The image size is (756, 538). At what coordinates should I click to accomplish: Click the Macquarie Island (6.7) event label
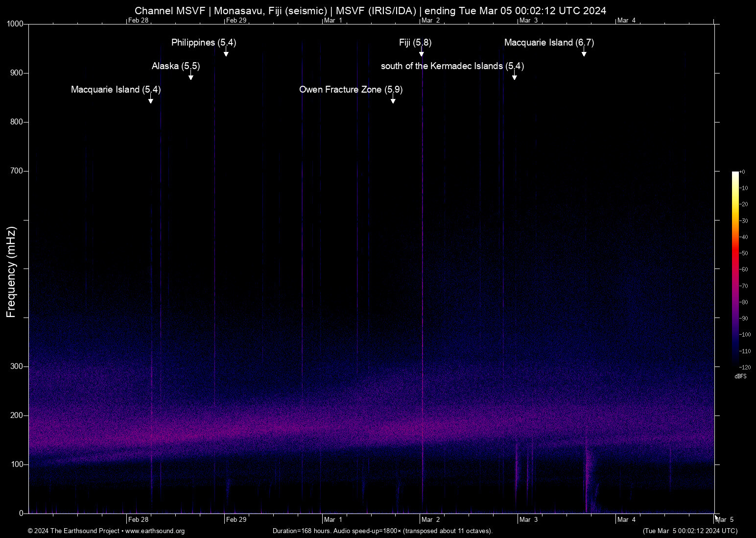coord(549,43)
